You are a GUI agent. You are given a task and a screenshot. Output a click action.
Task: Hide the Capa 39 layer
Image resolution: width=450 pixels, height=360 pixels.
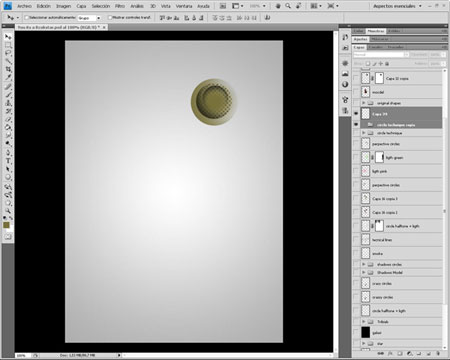click(356, 114)
